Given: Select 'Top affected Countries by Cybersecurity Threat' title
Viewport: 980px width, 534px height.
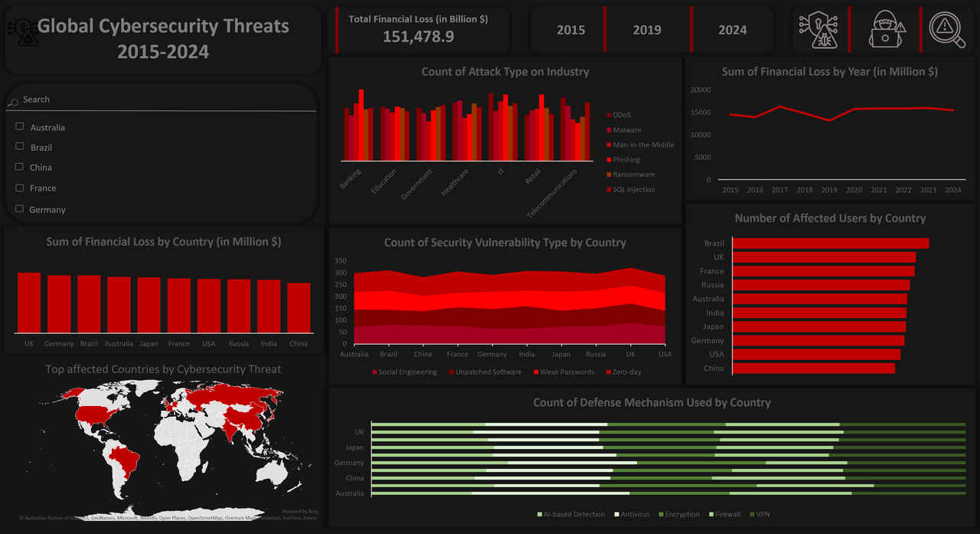Looking at the screenshot, I should pyautogui.click(x=163, y=369).
